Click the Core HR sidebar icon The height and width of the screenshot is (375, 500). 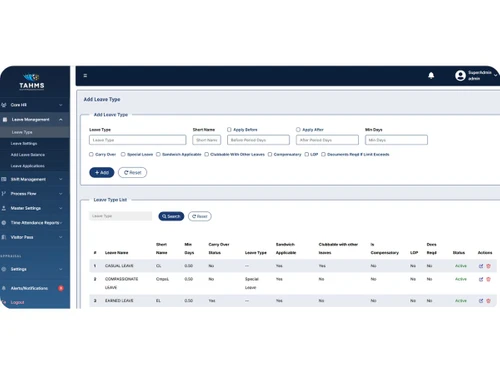(x=4, y=105)
